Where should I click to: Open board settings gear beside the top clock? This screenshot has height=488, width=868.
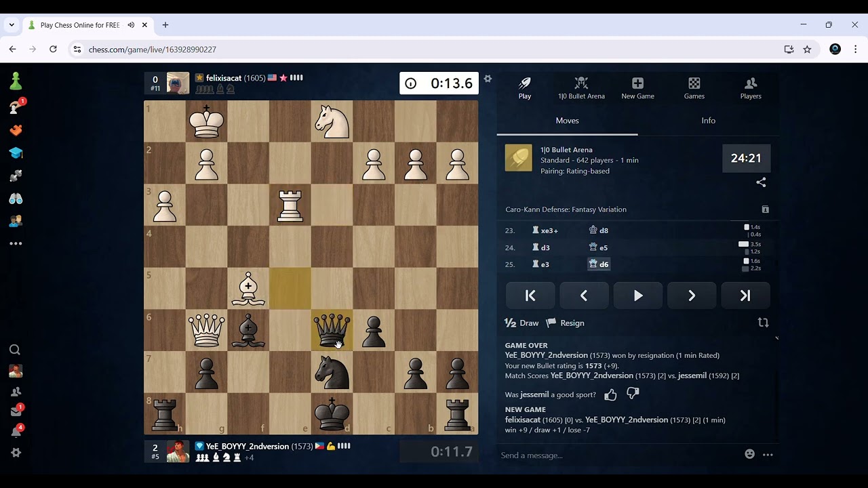[488, 79]
